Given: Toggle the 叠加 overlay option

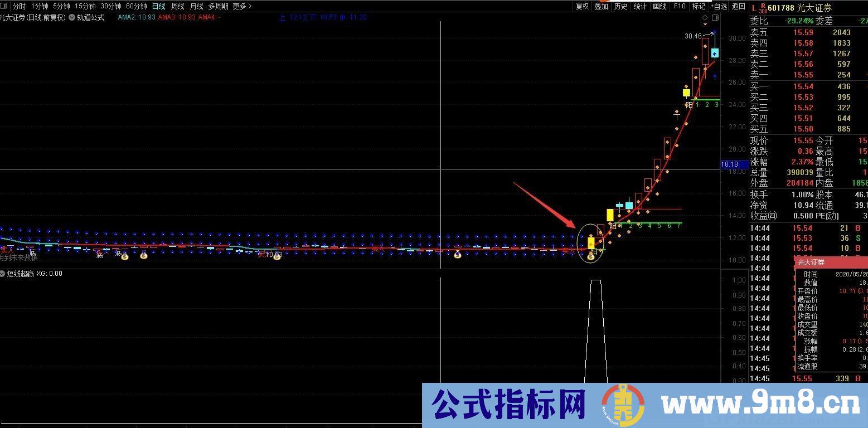Looking at the screenshot, I should (601, 6).
